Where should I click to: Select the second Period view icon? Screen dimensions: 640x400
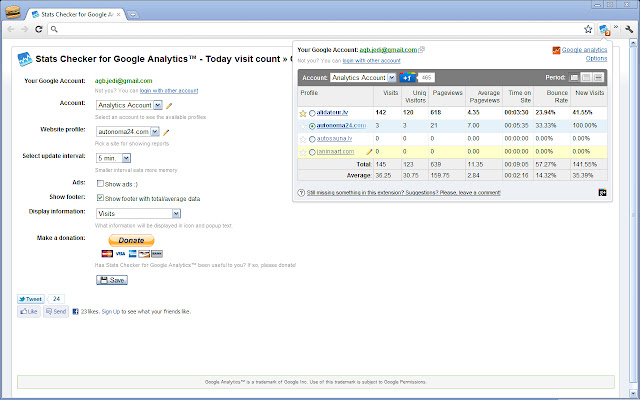tap(586, 78)
